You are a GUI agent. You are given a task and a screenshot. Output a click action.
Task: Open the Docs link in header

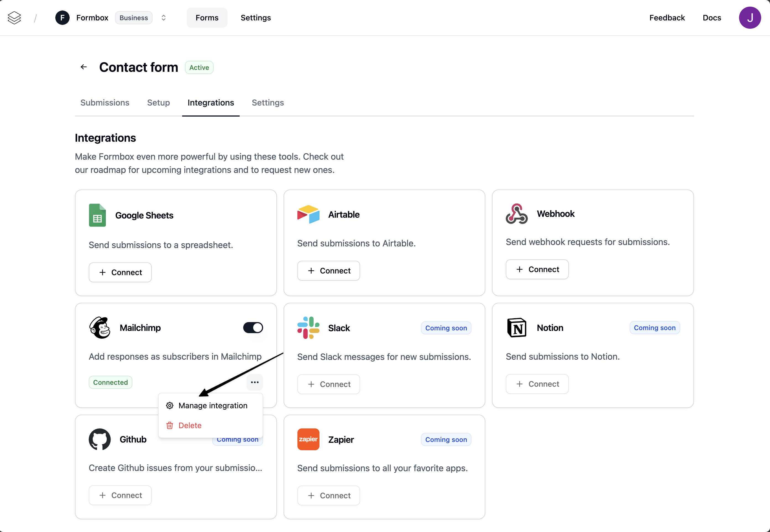[x=712, y=18]
